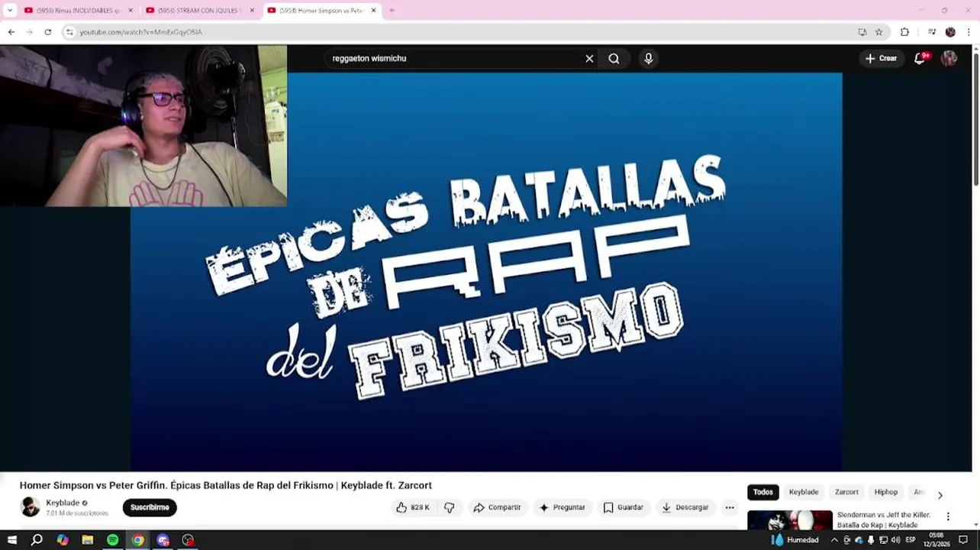The width and height of the screenshot is (980, 550).
Task: Close the STREAM CON JQUILES tab
Action: click(252, 11)
